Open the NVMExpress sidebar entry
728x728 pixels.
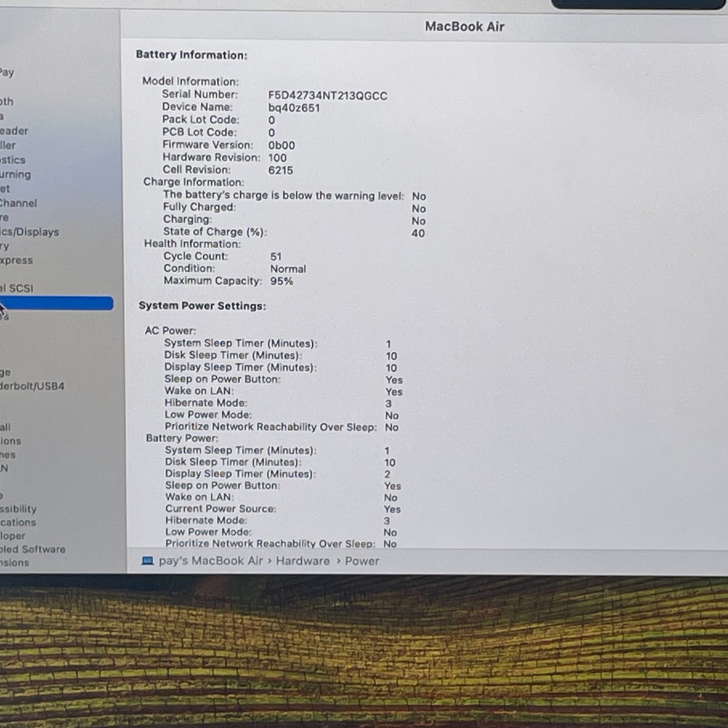(x=16, y=260)
